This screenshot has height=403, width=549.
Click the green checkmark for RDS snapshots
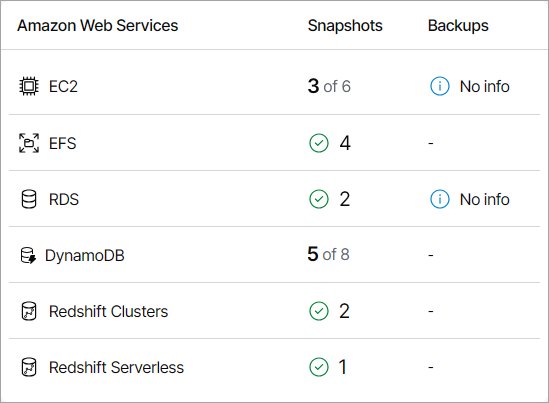click(319, 199)
